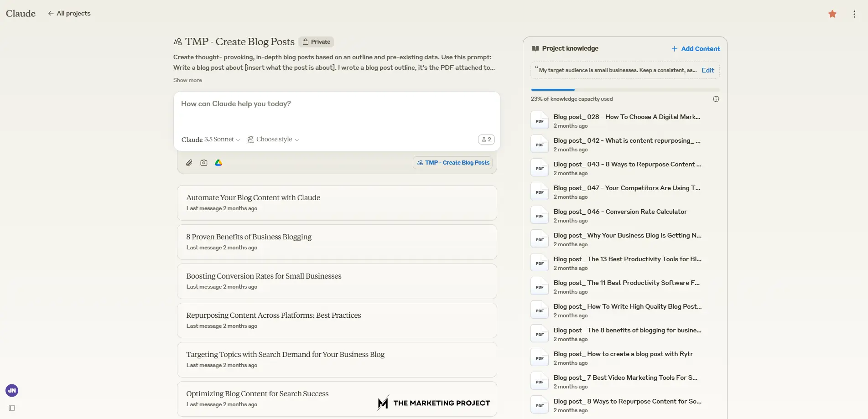Open PDF 'Blog post_ 043 - 8 Ways to Repurpose'
The height and width of the screenshot is (419, 868).
pyautogui.click(x=625, y=168)
